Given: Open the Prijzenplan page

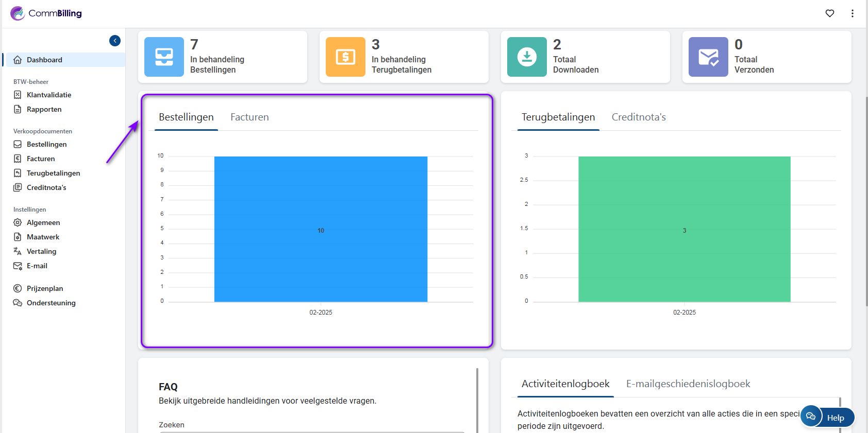Looking at the screenshot, I should point(45,288).
